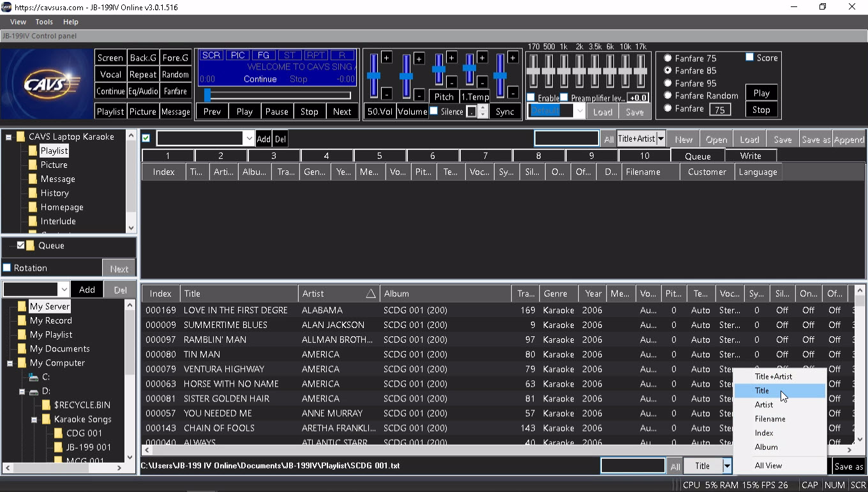The width and height of the screenshot is (868, 492).
Task: Click the CDG 001 folder icon
Action: 58,433
